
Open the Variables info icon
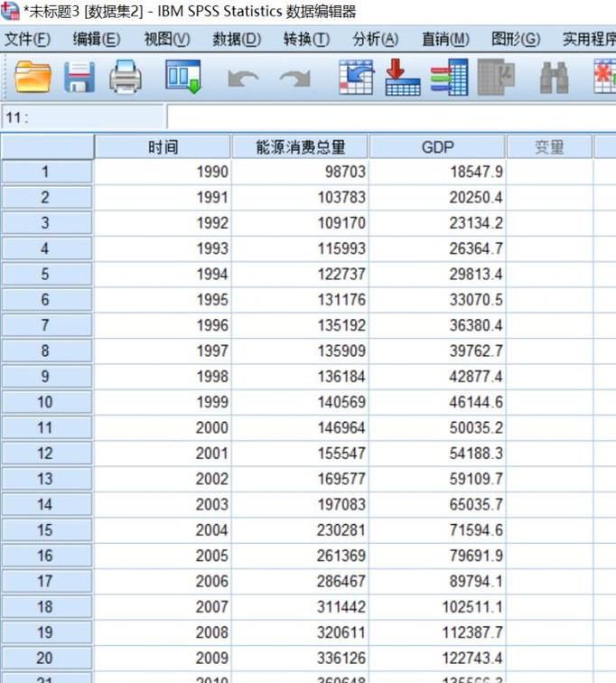coord(449,77)
